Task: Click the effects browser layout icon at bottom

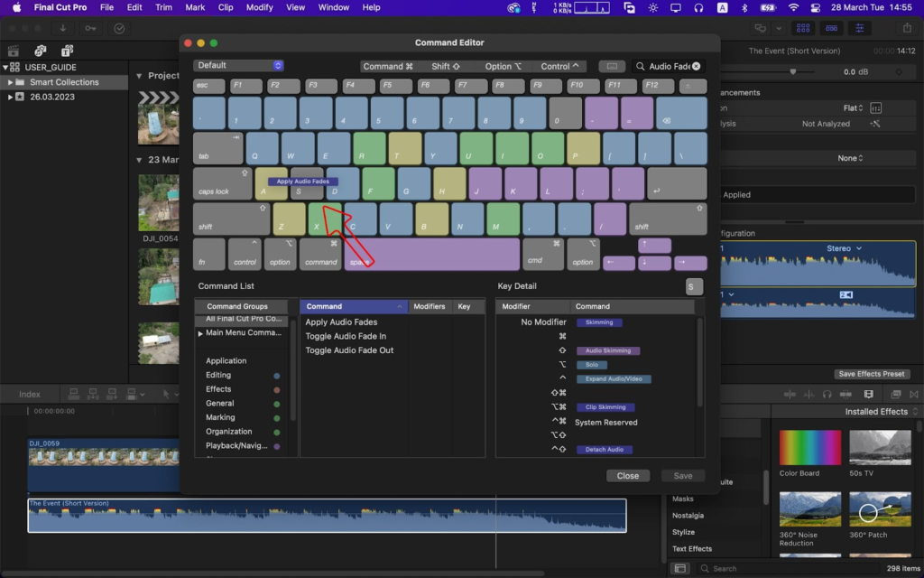Action: coord(679,569)
